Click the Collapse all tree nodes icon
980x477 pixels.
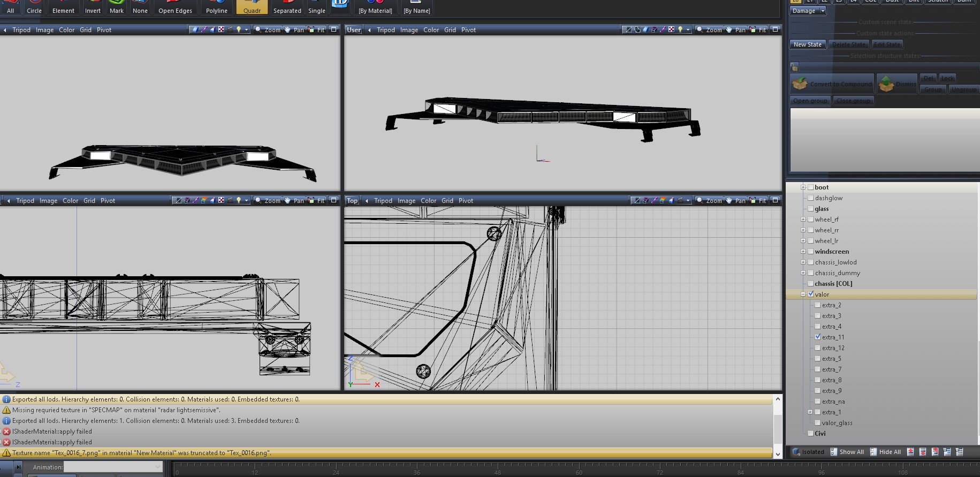[x=959, y=452]
